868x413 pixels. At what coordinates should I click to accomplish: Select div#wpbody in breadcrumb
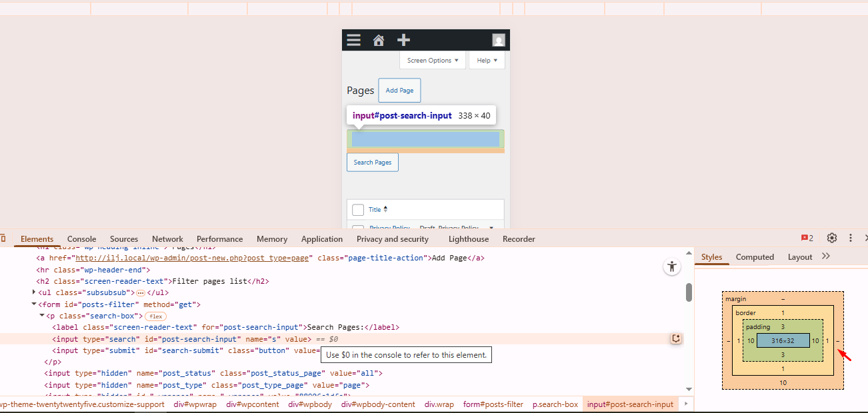point(310,404)
